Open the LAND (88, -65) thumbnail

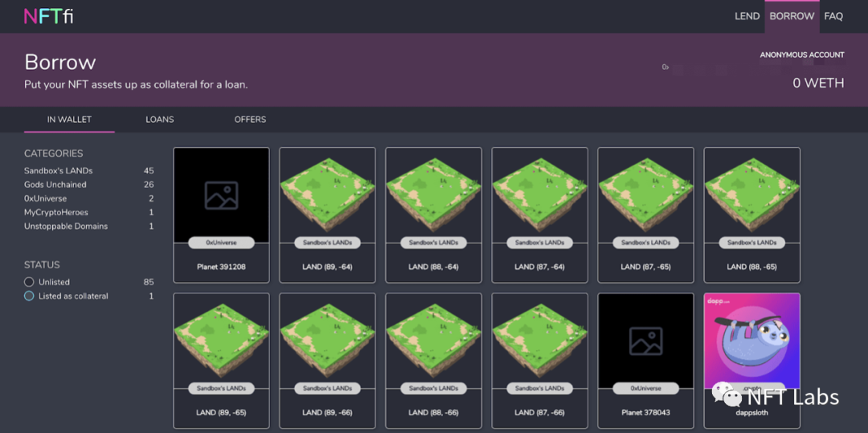click(x=751, y=194)
